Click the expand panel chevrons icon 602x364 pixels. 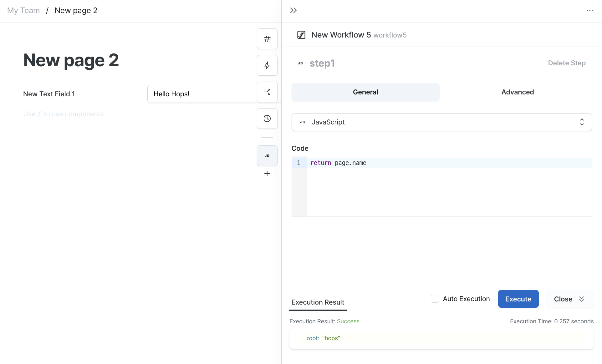click(x=293, y=9)
